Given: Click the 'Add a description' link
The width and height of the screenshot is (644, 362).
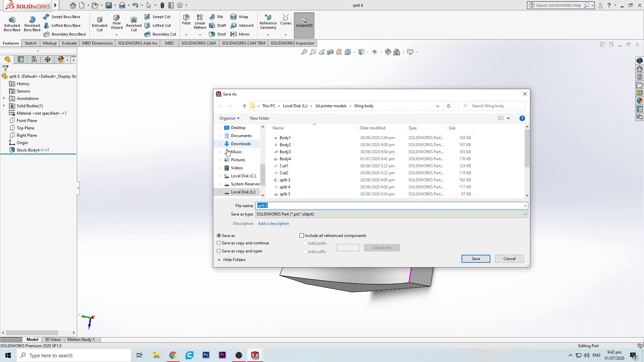Looking at the screenshot, I should (273, 224).
